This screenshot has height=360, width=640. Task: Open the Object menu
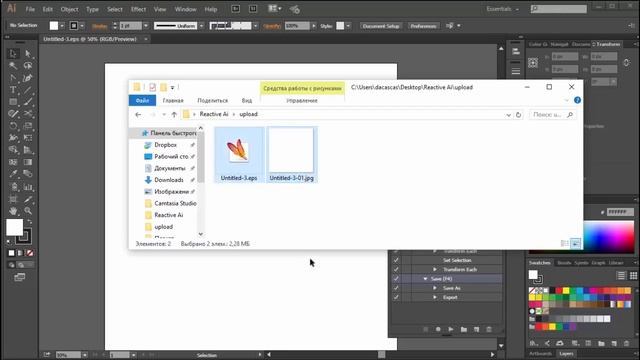click(x=69, y=9)
